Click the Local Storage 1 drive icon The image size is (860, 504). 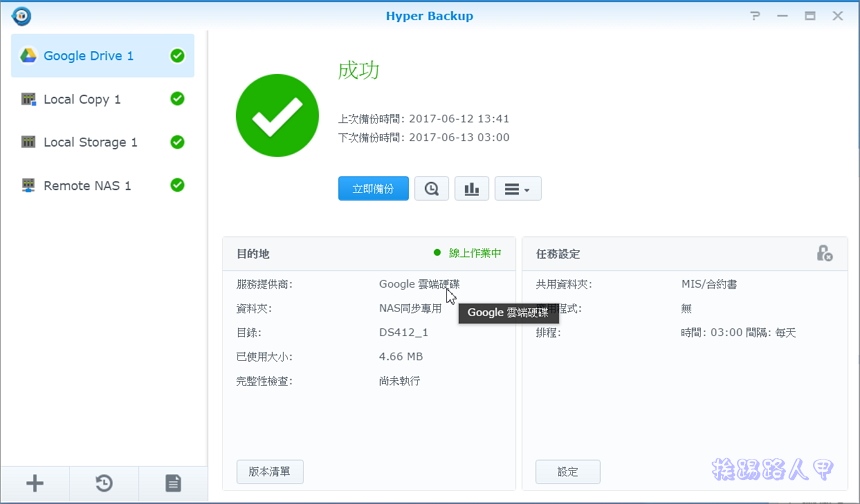tap(28, 142)
